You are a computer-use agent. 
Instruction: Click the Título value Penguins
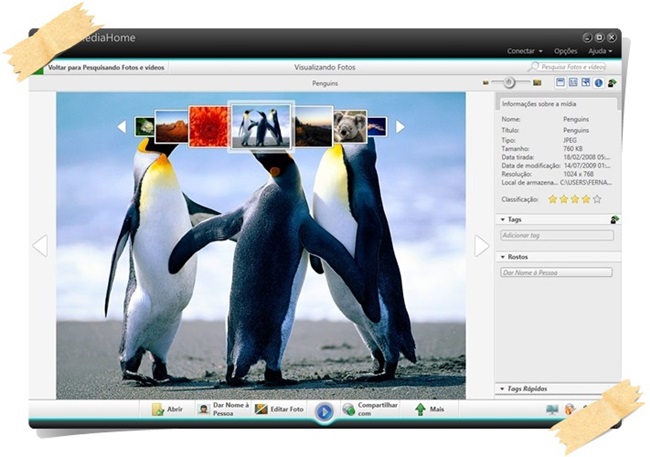coord(576,130)
